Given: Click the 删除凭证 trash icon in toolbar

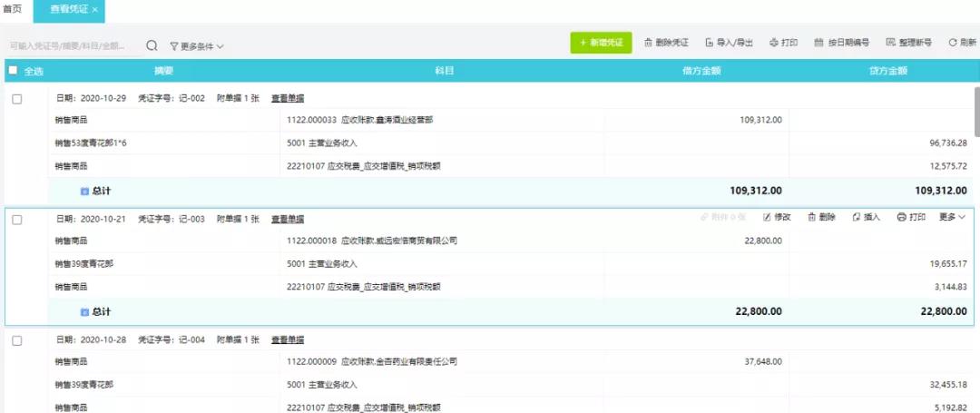Looking at the screenshot, I should click(x=649, y=43).
